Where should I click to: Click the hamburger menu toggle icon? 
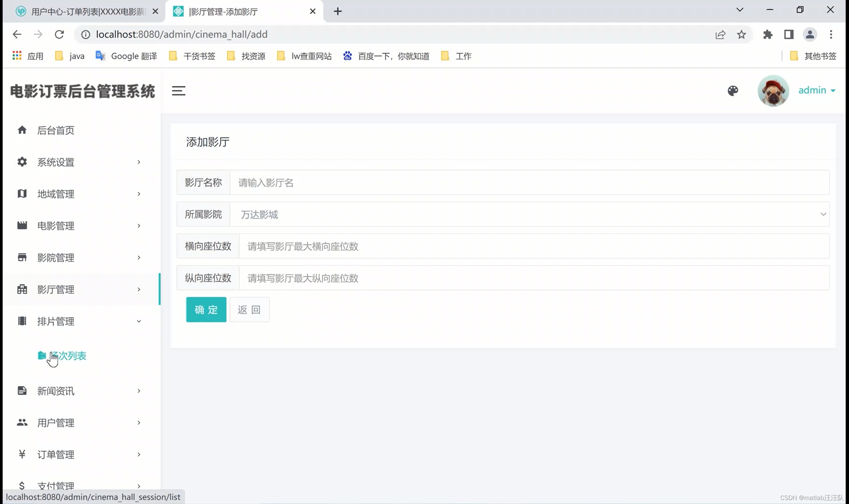coord(178,91)
